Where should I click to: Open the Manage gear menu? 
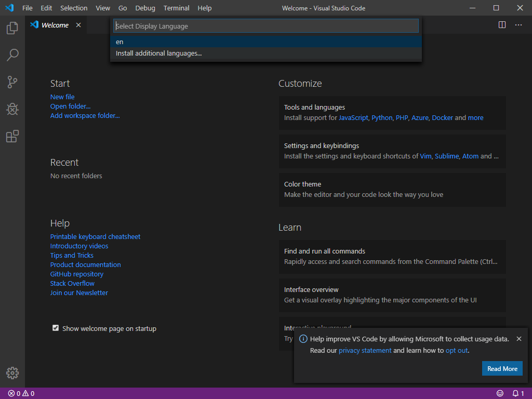(12, 373)
